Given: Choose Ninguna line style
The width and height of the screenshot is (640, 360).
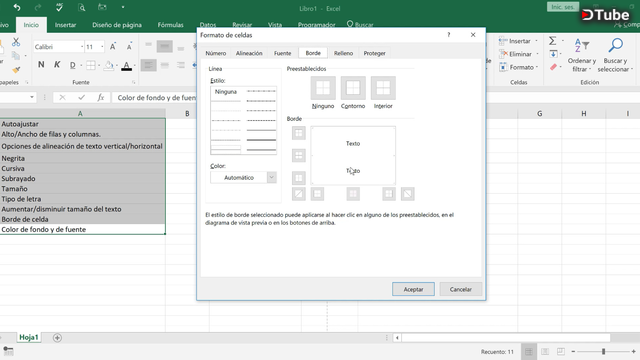Looking at the screenshot, I should [226, 92].
